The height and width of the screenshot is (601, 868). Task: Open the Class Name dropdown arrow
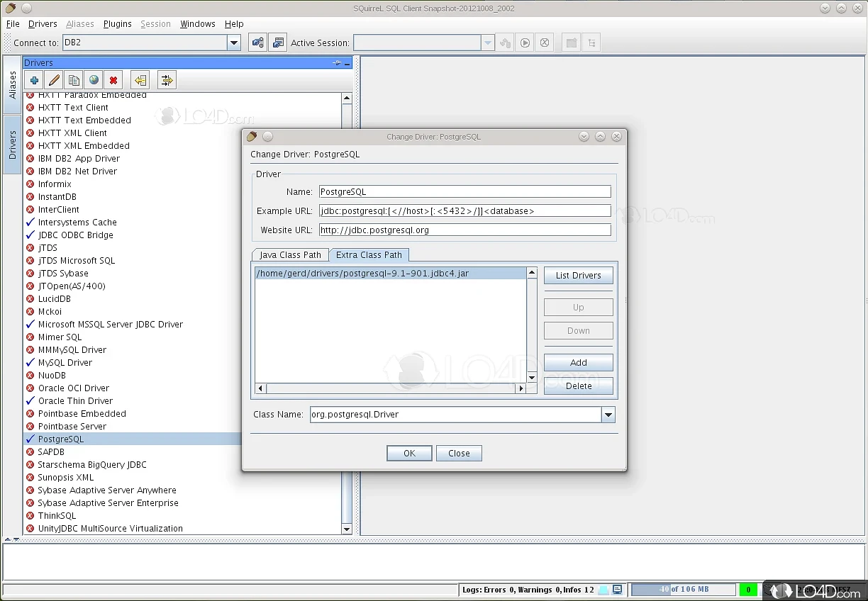point(608,415)
